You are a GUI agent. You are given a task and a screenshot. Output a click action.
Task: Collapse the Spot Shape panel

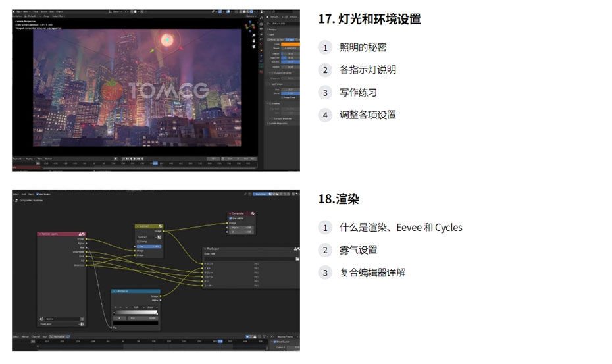[x=276, y=84]
